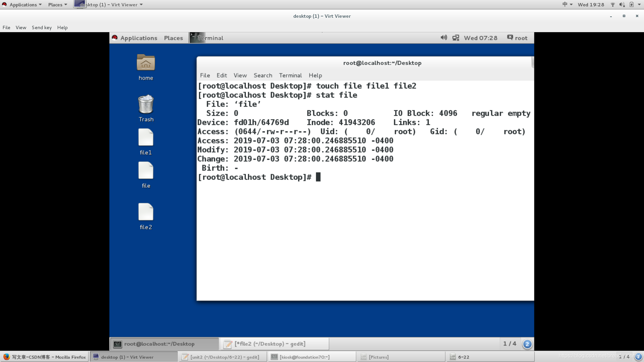
Task: Open the root user menu in guest panel
Action: [518, 38]
